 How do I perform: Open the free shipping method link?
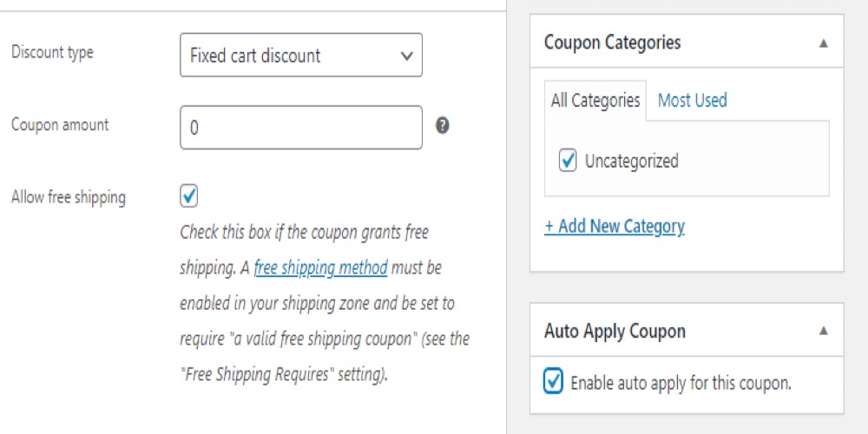(x=320, y=268)
